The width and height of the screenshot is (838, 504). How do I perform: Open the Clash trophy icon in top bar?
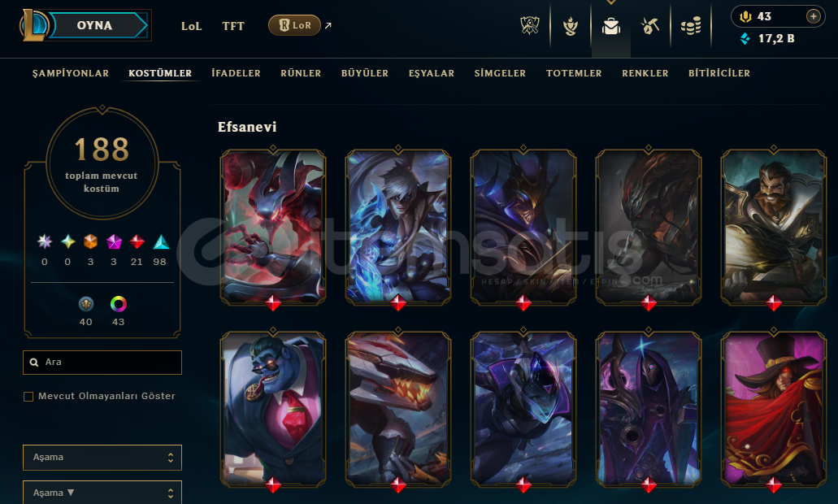(530, 25)
